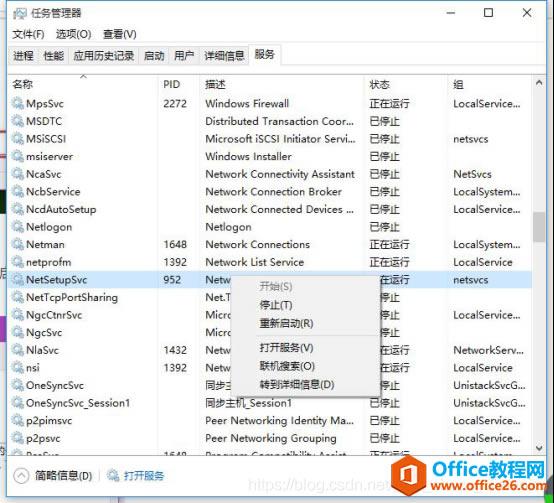Switch to the 用户 tab

pyautogui.click(x=184, y=56)
